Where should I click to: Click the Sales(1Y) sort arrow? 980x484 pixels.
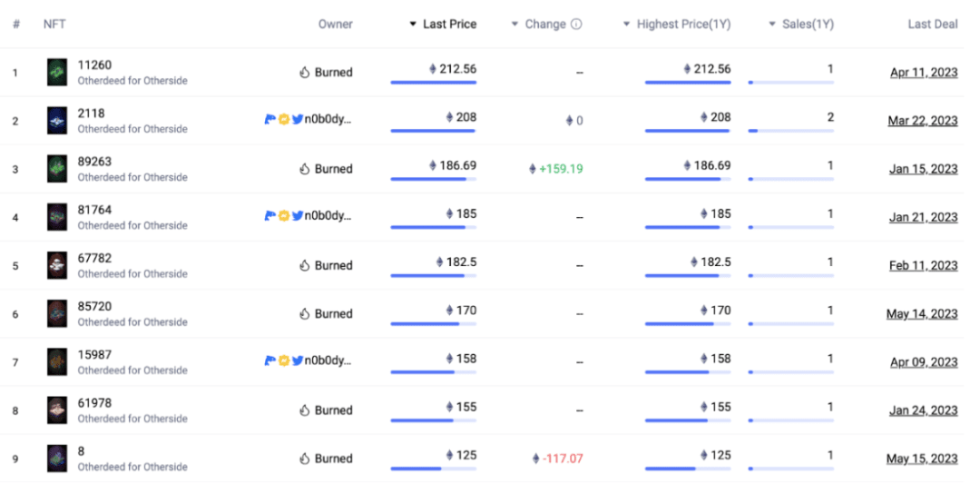772,25
